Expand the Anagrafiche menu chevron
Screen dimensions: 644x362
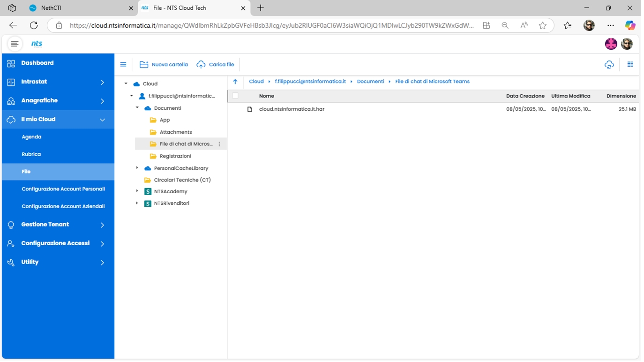pos(102,101)
